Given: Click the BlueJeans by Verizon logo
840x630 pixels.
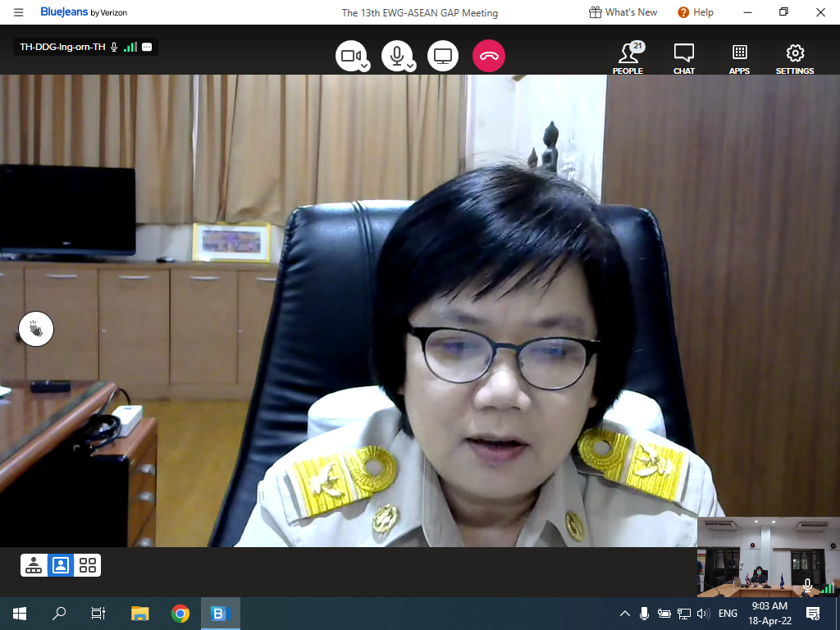Looking at the screenshot, I should click(x=84, y=12).
